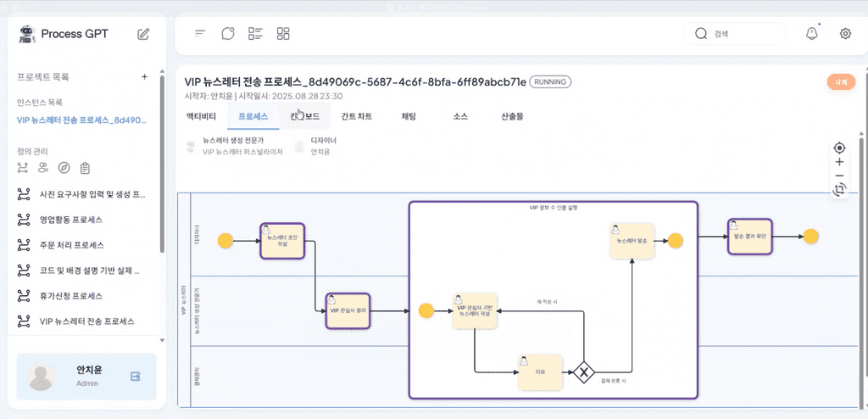This screenshot has height=419, width=868.
Task: Click the Process GPT robot logo
Action: (x=26, y=34)
